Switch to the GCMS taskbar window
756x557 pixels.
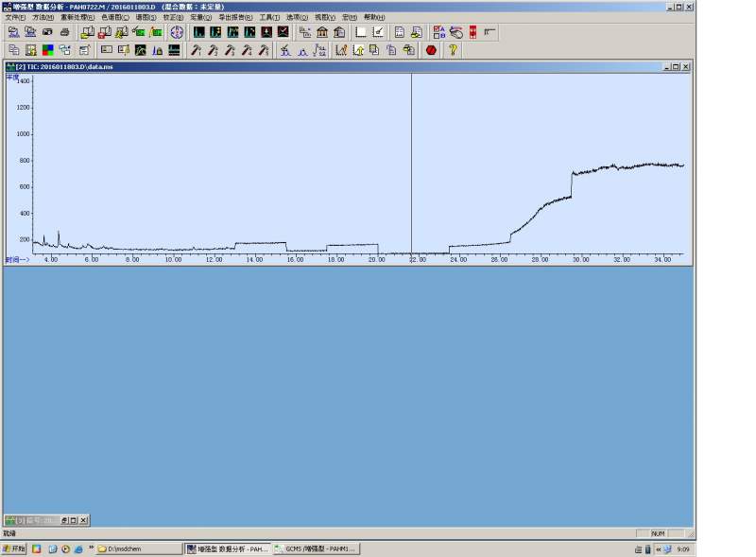pyautogui.click(x=316, y=548)
